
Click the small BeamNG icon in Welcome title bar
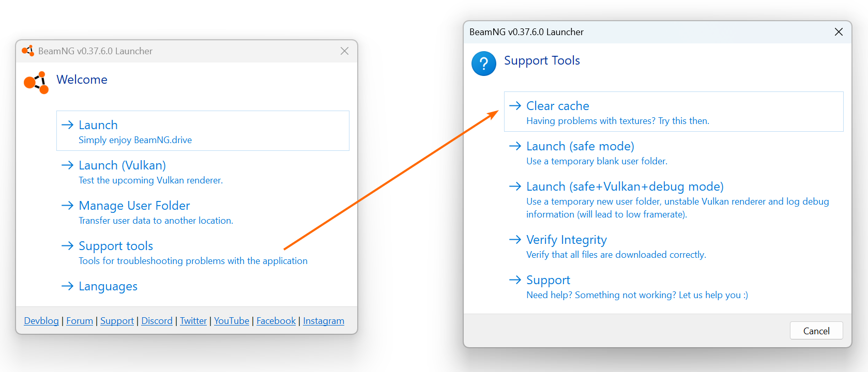coord(28,51)
